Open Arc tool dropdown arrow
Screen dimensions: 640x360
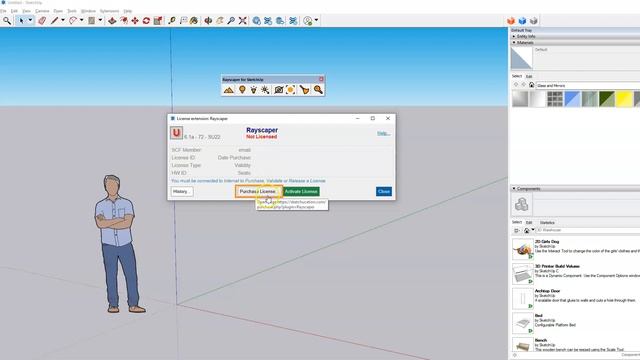point(81,20)
